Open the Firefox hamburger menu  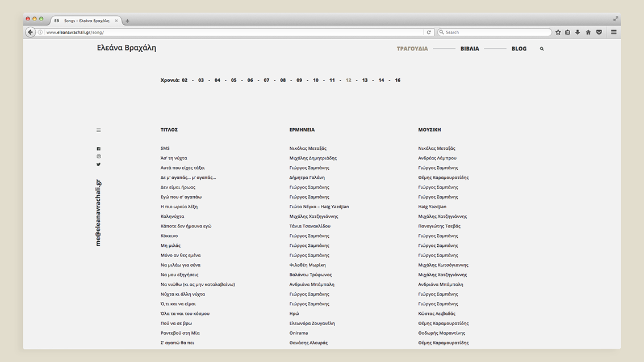pos(613,32)
